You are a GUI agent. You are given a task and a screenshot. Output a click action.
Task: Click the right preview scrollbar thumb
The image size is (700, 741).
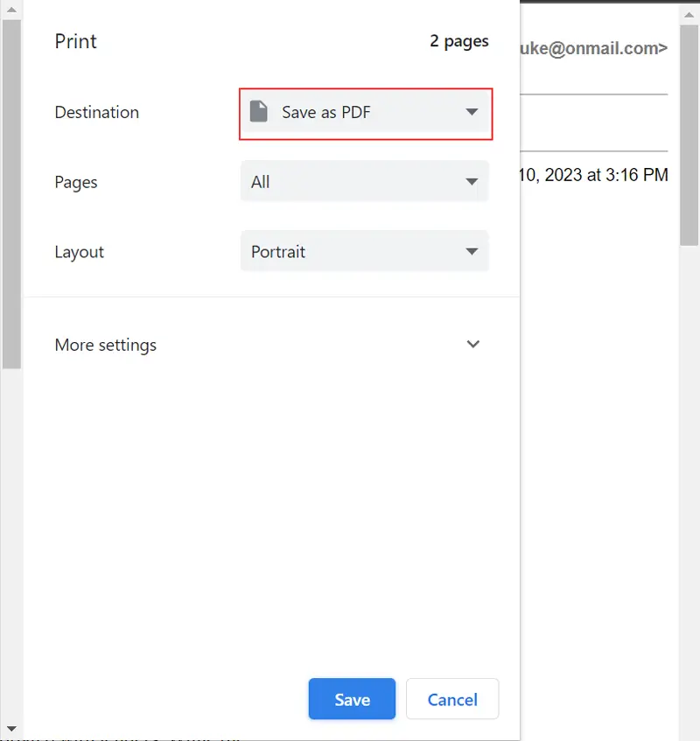point(689,131)
